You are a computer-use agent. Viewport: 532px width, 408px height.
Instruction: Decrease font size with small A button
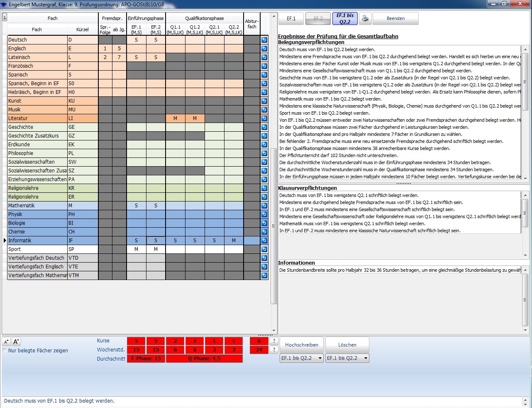click(6, 342)
